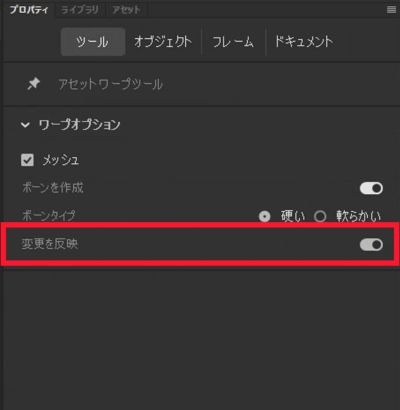
Task: Click the アセットワープツール tool name label
Action: click(x=111, y=84)
